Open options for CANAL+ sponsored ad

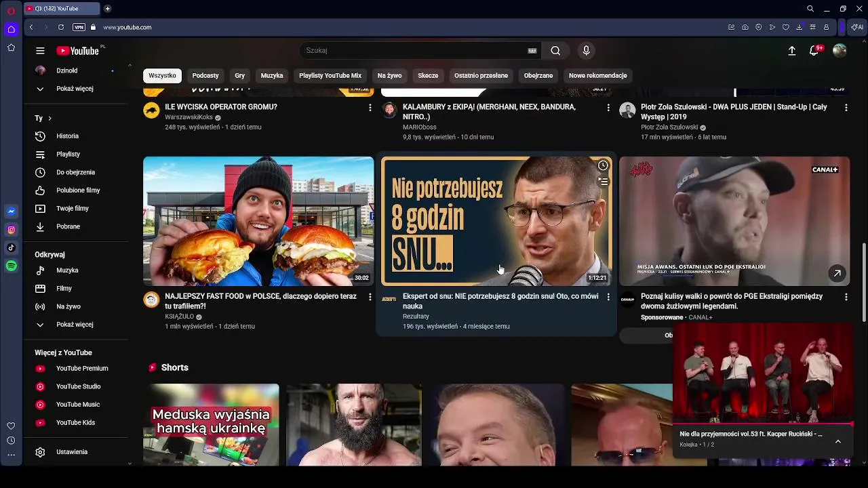[x=846, y=297]
